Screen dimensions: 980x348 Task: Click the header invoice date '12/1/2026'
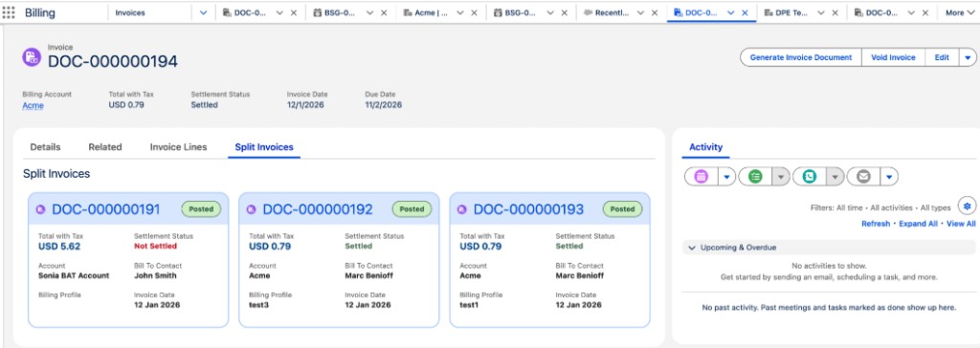pos(305,105)
